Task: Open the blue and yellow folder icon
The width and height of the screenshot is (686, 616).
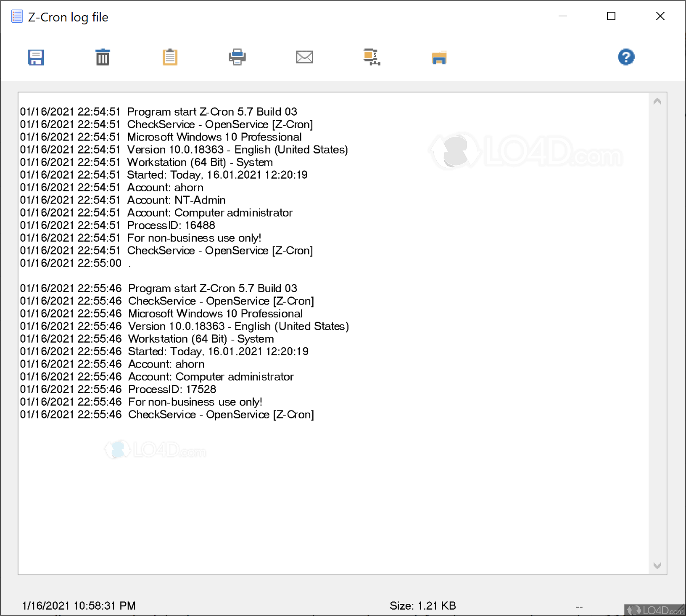Action: [x=439, y=58]
